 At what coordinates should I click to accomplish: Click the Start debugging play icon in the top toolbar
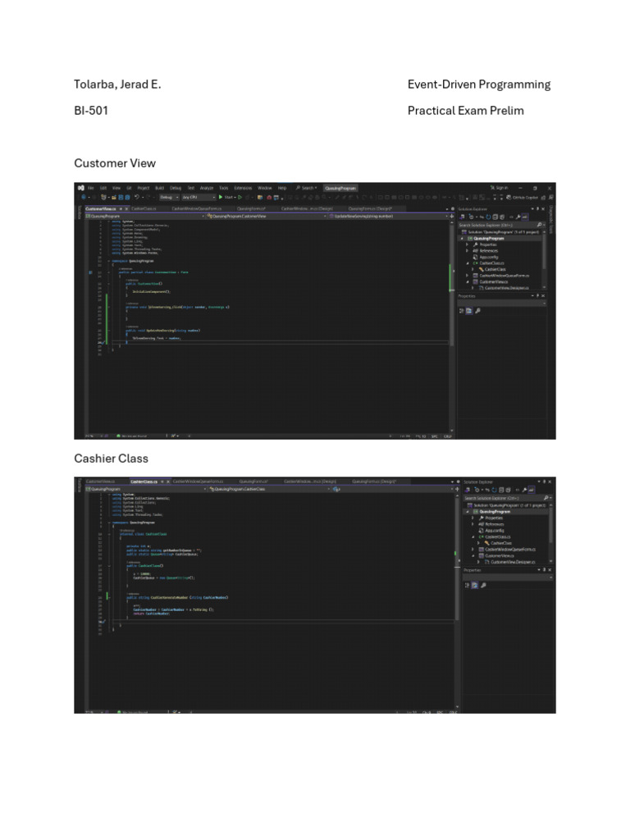click(221, 197)
